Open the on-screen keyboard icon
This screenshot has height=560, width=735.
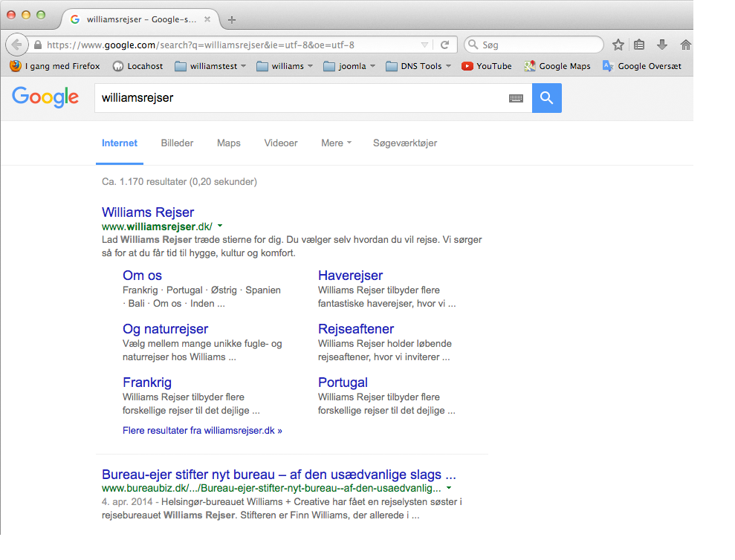click(516, 98)
